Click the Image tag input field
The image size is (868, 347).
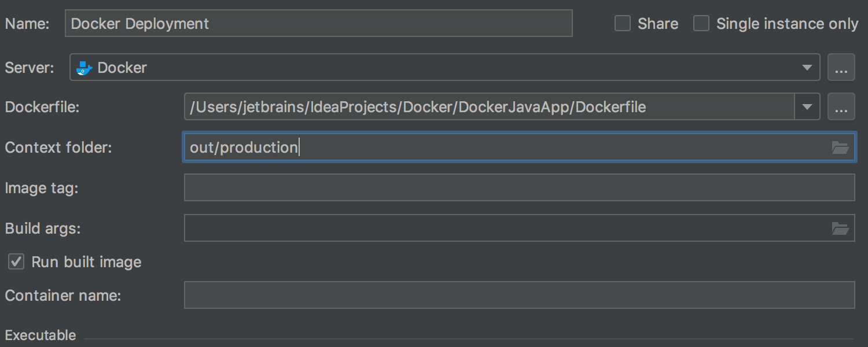[x=520, y=188]
